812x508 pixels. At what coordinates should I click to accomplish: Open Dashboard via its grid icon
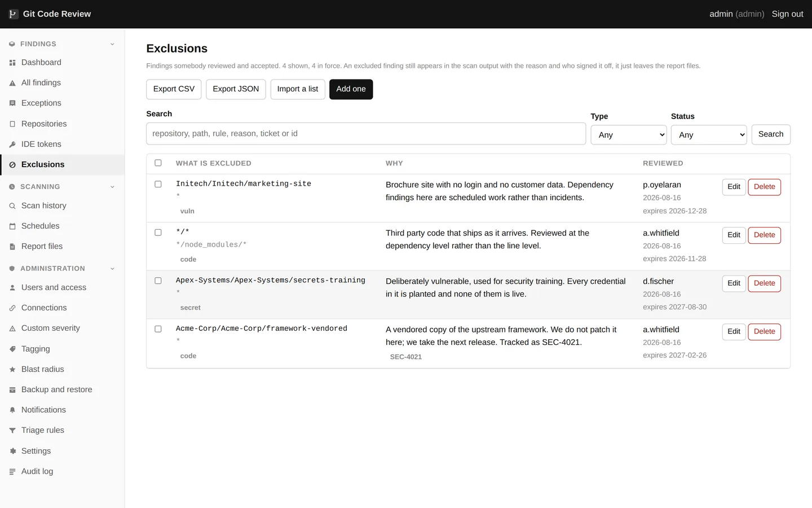pos(12,63)
